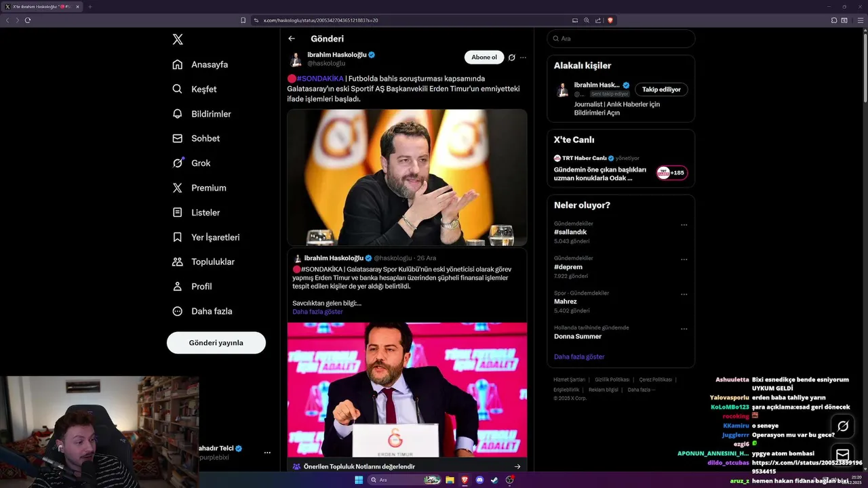The width and height of the screenshot is (868, 488).
Task: Click the browser bookmark icon
Action: click(243, 20)
